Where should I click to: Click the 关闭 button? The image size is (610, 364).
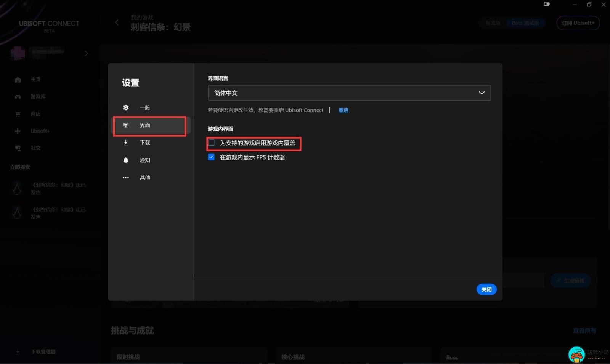[486, 290]
